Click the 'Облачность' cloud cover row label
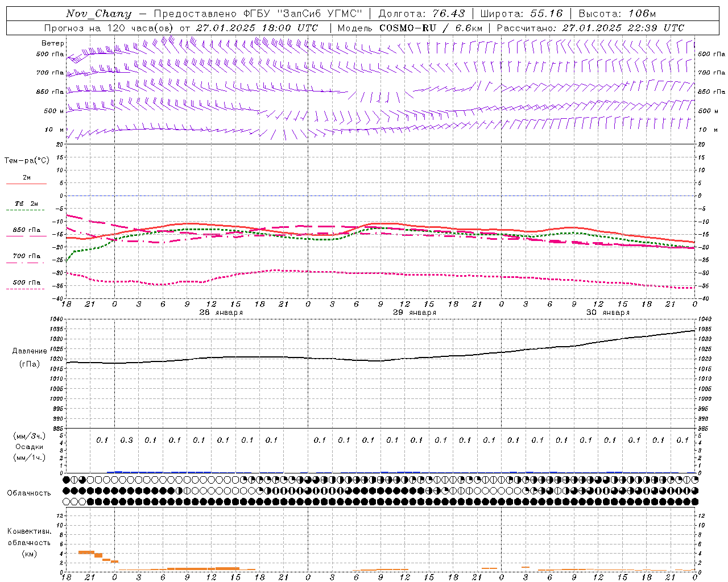This screenshot has width=728, height=582. 29,493
